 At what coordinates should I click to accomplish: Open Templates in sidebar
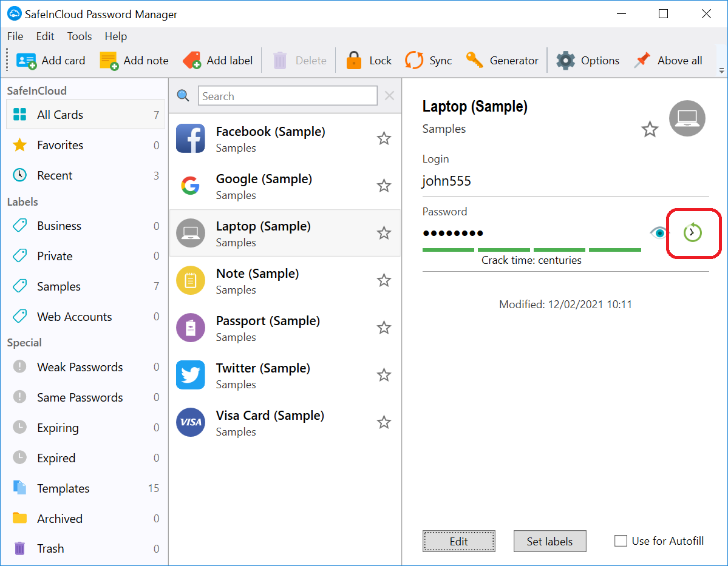[86, 488]
